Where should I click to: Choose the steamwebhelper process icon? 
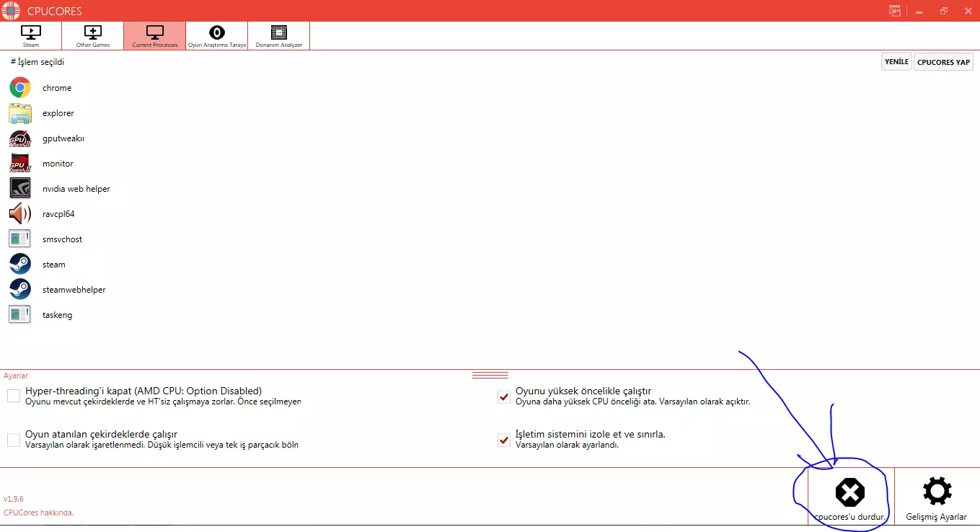[x=20, y=290]
